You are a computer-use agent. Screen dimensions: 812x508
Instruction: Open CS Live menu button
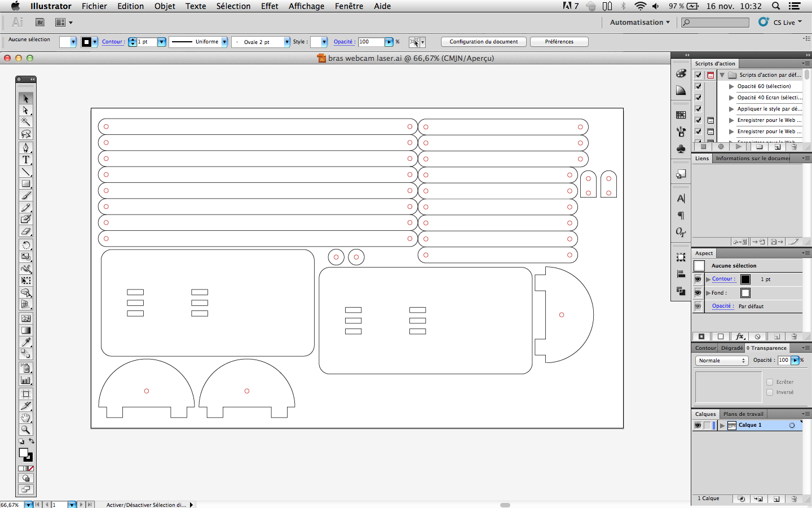coord(780,22)
